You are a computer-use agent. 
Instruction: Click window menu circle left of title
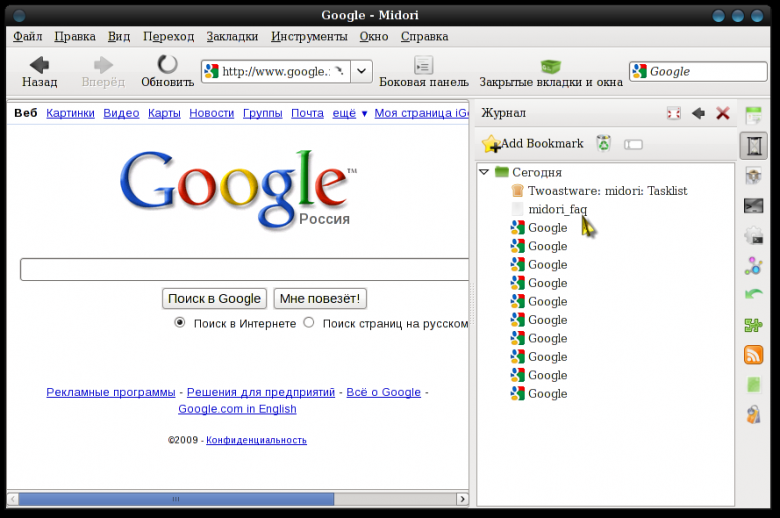pyautogui.click(x=19, y=16)
